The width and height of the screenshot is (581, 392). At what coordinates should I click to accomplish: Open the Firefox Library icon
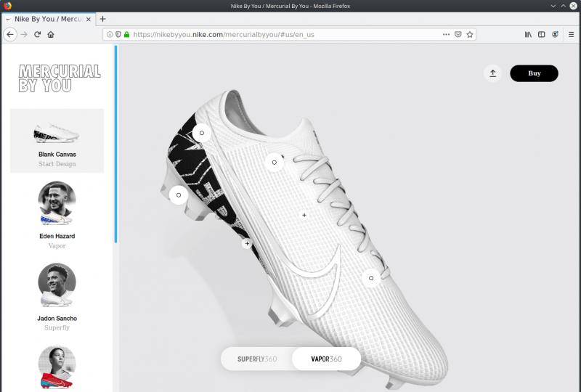pyautogui.click(x=528, y=34)
